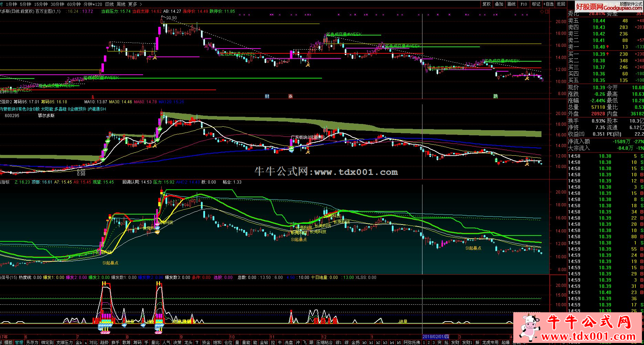Click the 2018/02/01 date marker on timeline
The image size is (644, 345).
click(436, 336)
